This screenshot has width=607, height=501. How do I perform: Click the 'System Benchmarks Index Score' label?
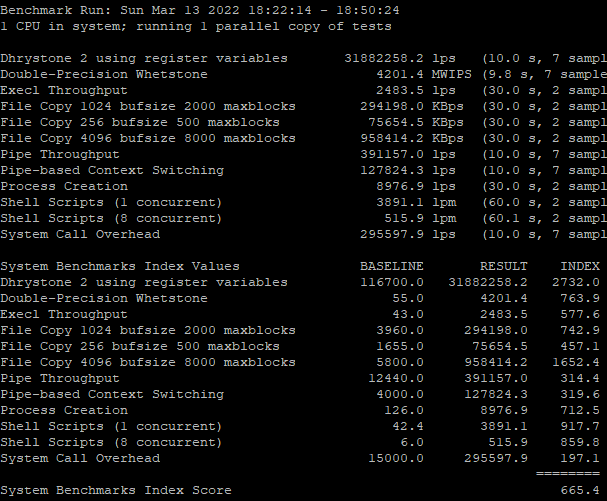116,491
